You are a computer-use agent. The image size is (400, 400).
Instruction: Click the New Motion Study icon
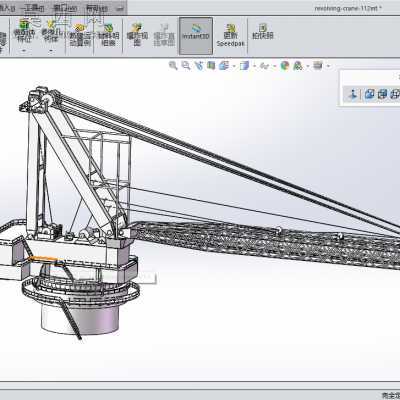coord(80,36)
